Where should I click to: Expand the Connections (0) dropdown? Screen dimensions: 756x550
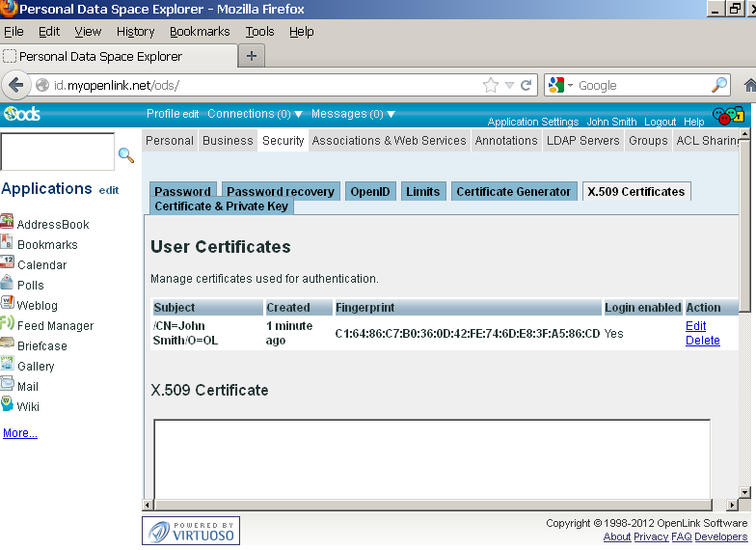[248, 114]
